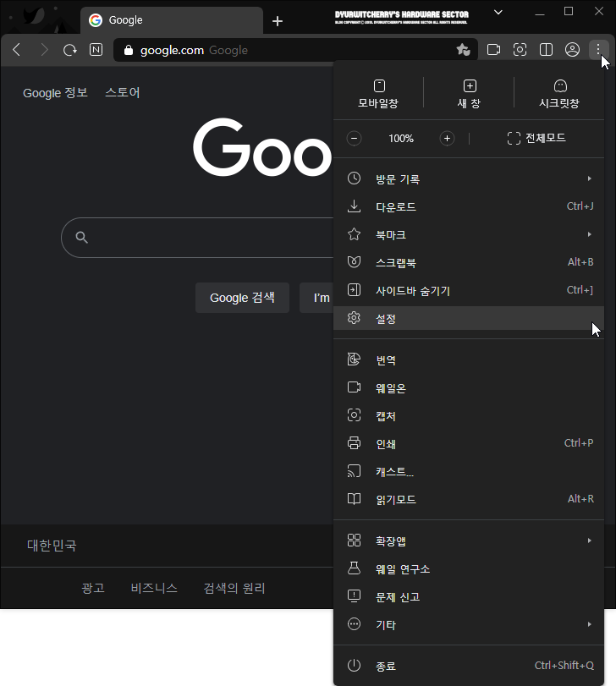This screenshot has height=686, width=616.
Task: Open 웨일 연구소 Whale lab
Action: [469, 569]
